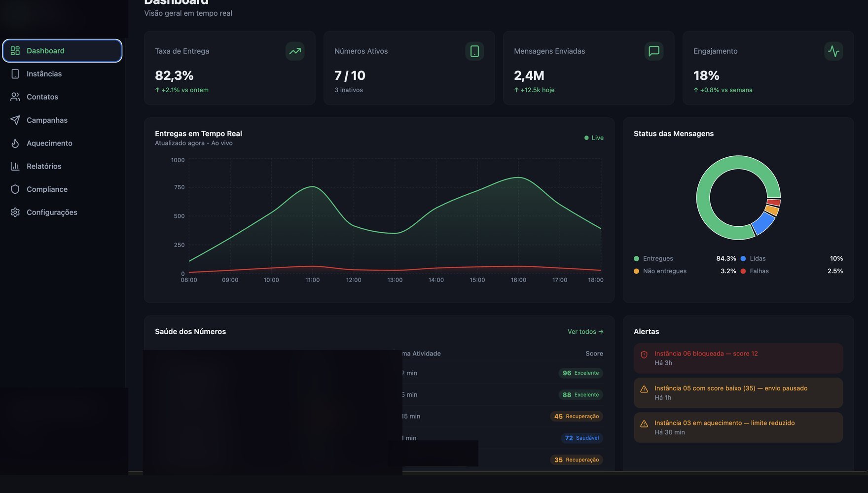Click warning triangle icon of Instância 05 alert

(644, 389)
